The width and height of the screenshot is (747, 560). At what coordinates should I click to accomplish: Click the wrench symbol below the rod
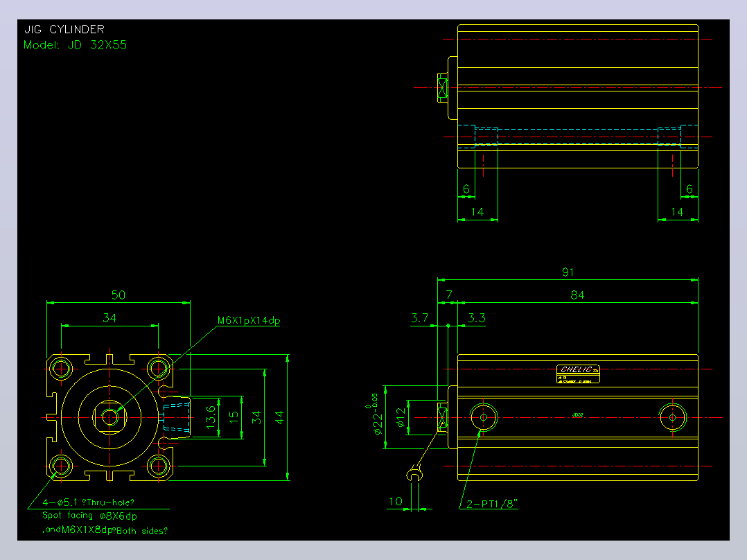(414, 473)
